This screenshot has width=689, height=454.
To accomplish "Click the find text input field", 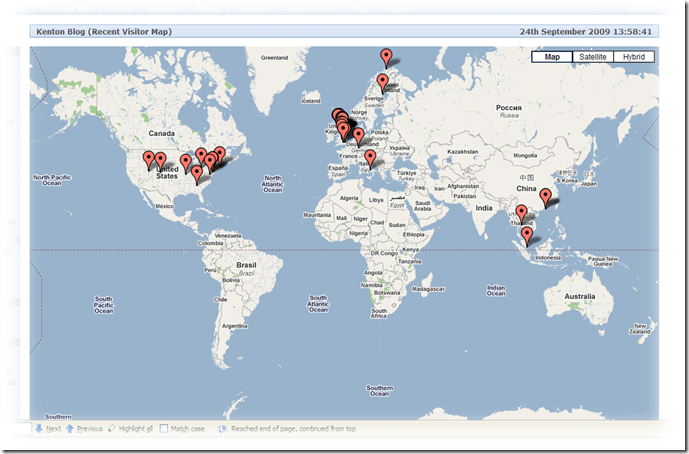I will pyautogui.click(x=16, y=429).
